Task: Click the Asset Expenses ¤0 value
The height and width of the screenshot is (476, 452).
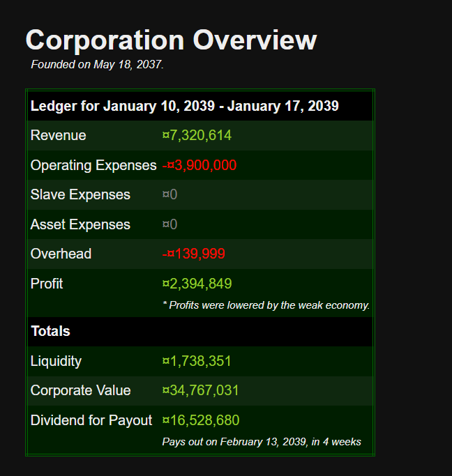Action: (x=169, y=224)
